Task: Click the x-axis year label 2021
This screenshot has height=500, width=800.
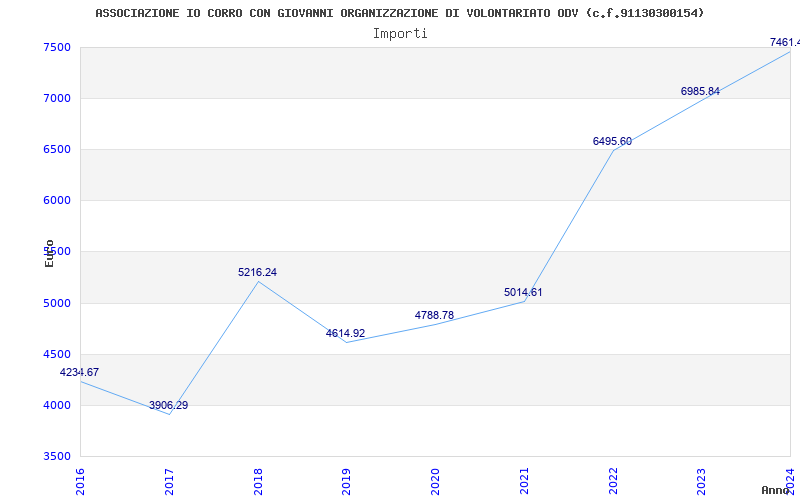Action: (524, 481)
